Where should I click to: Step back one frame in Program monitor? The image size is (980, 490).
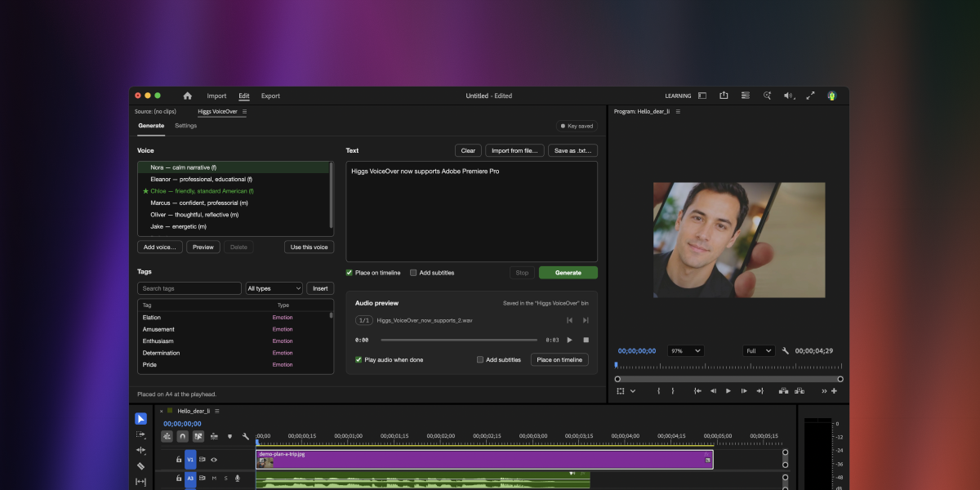(x=713, y=391)
